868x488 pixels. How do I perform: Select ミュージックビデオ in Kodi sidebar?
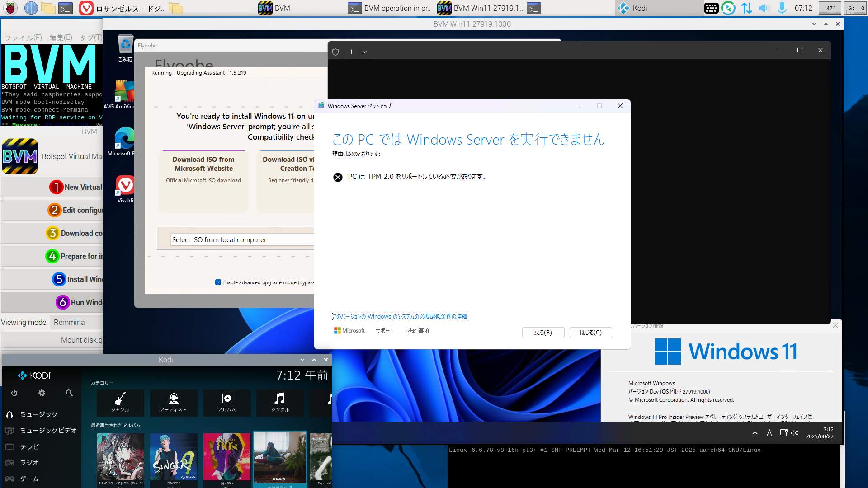pos(41,431)
